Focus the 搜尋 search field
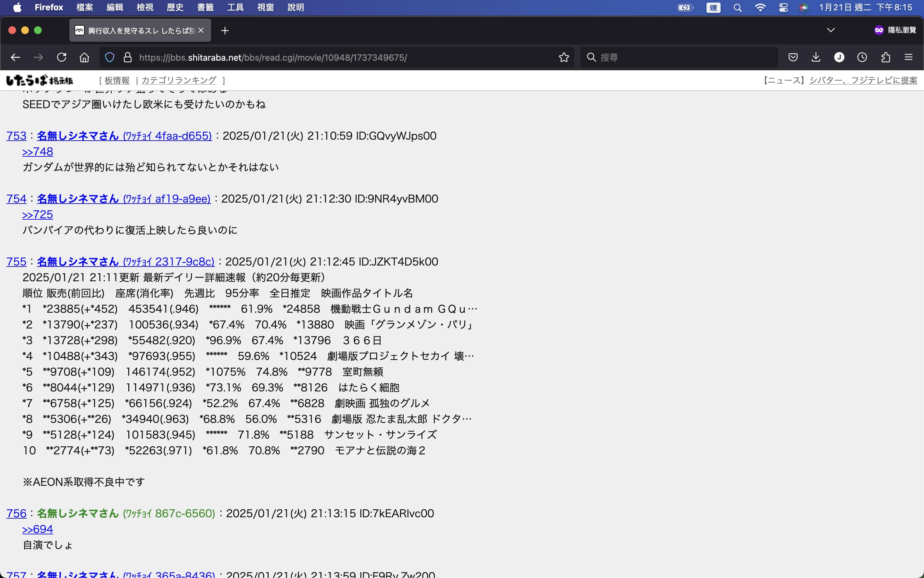 [x=679, y=57]
